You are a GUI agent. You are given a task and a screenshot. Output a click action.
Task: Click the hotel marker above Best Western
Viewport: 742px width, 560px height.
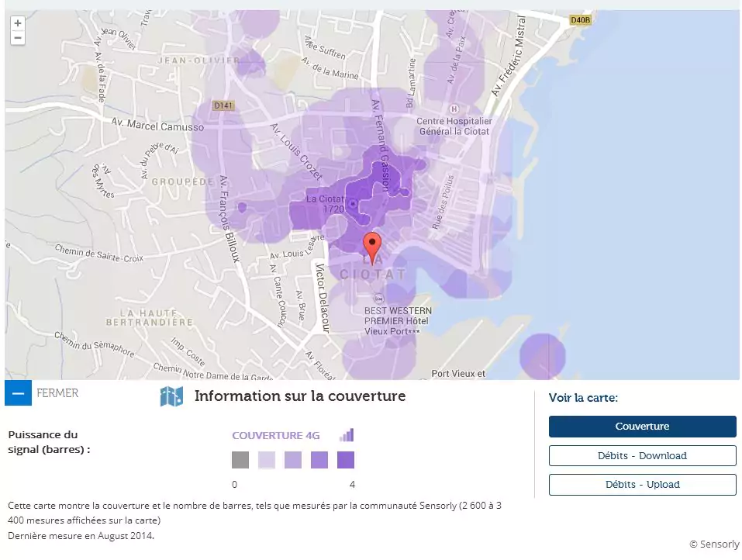tap(378, 298)
